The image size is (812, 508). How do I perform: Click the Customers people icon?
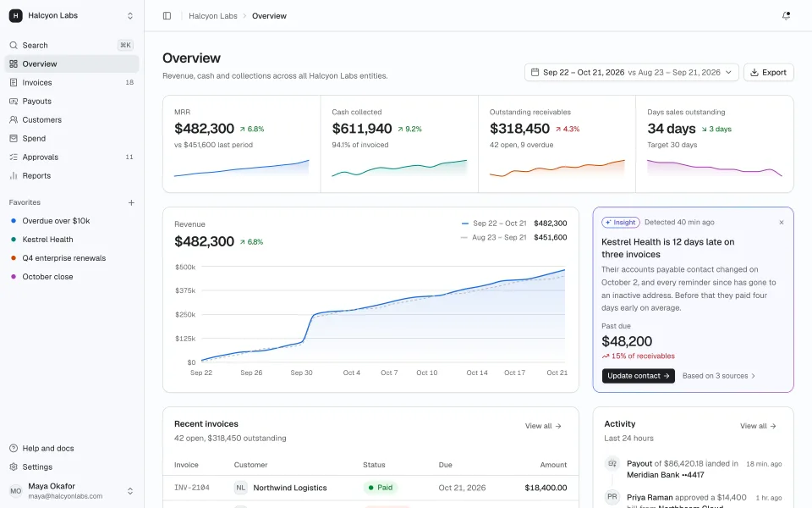pyautogui.click(x=14, y=119)
